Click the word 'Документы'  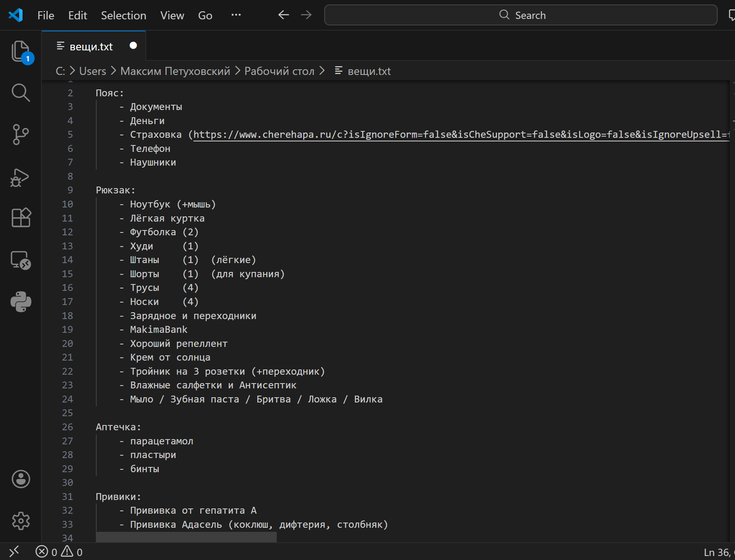[x=156, y=107]
